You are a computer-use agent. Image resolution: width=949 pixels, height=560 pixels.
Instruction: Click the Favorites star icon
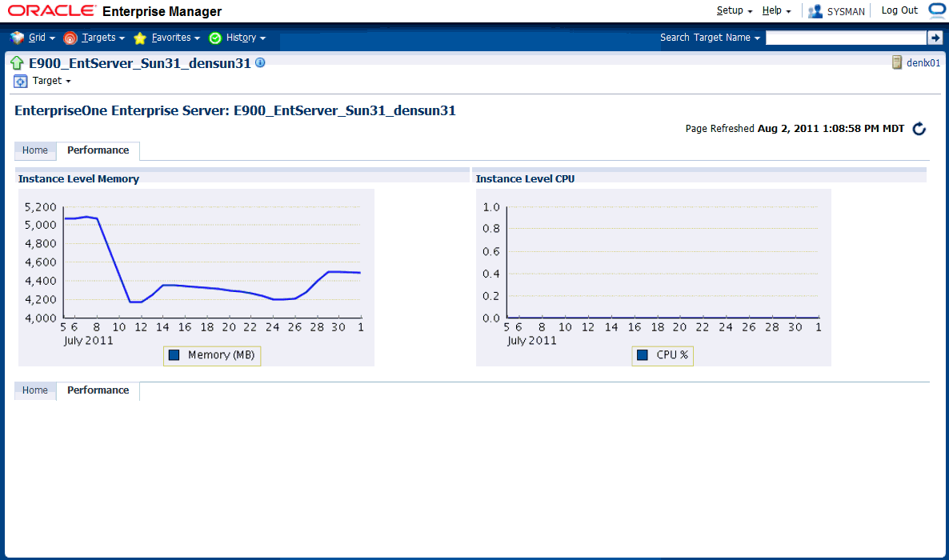pos(140,38)
